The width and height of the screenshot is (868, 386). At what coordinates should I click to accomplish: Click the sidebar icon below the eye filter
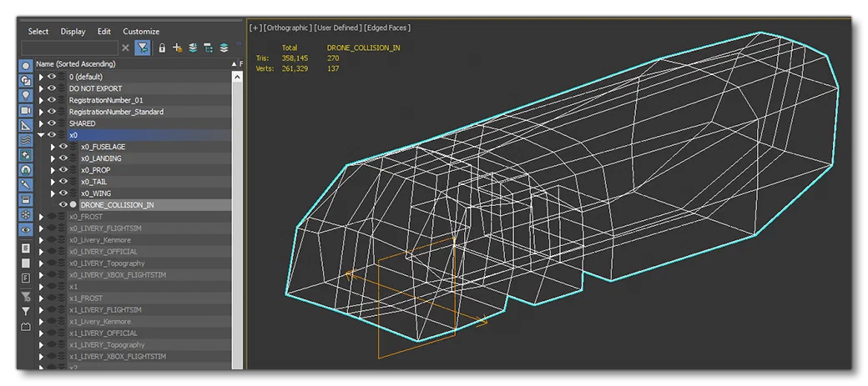coord(26,248)
